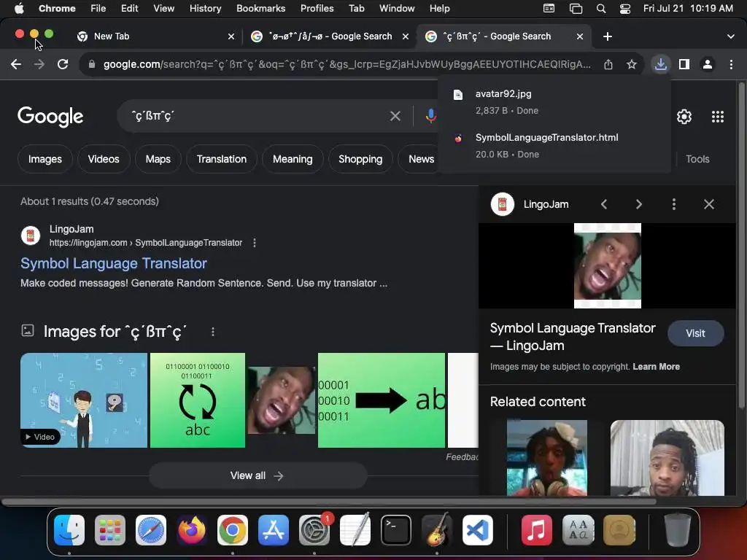Filter results by Images
This screenshot has height=560, width=747.
[44, 159]
